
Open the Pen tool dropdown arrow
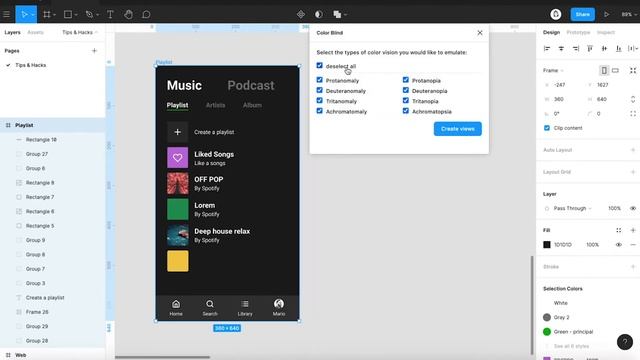[98, 15]
